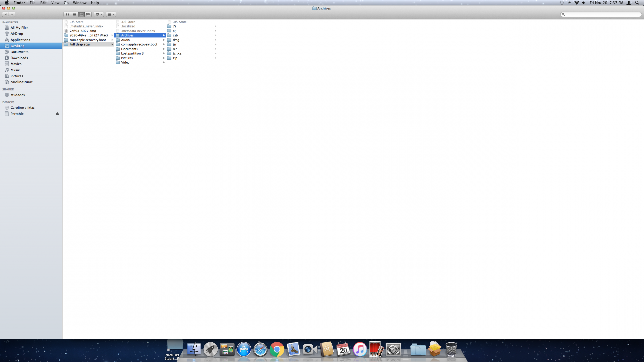The image size is (644, 362).
Task: Select the 2Z694-6027.dmg file
Action: coord(83,31)
